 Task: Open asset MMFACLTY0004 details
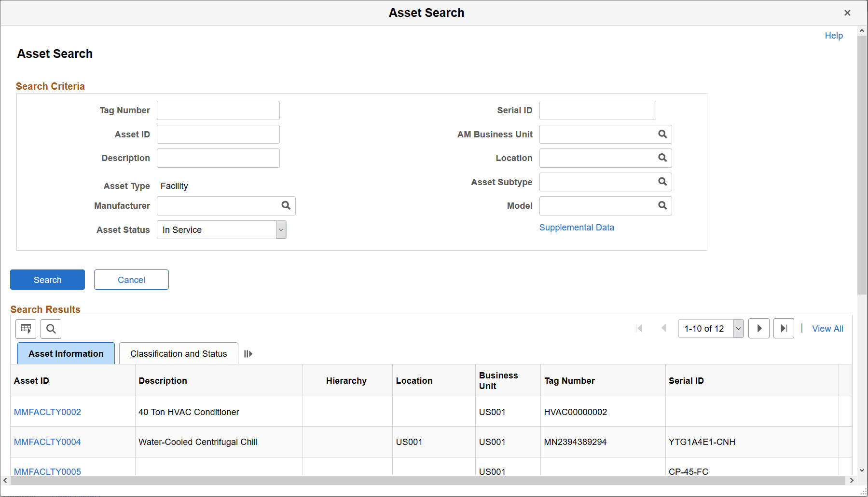[x=47, y=442]
